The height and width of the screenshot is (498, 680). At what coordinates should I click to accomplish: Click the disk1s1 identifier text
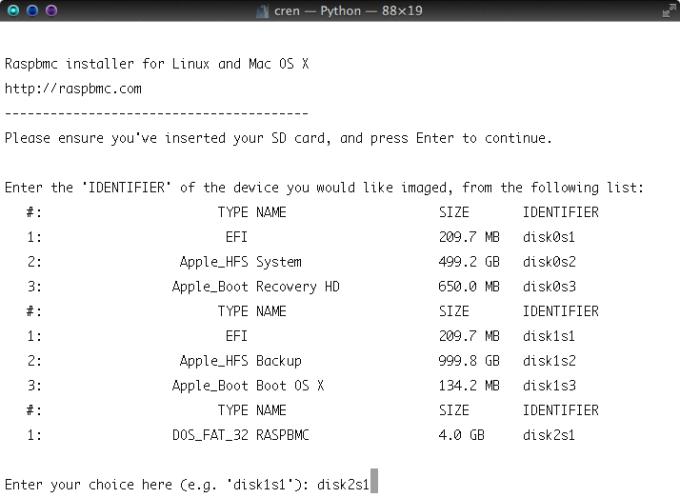[549, 336]
